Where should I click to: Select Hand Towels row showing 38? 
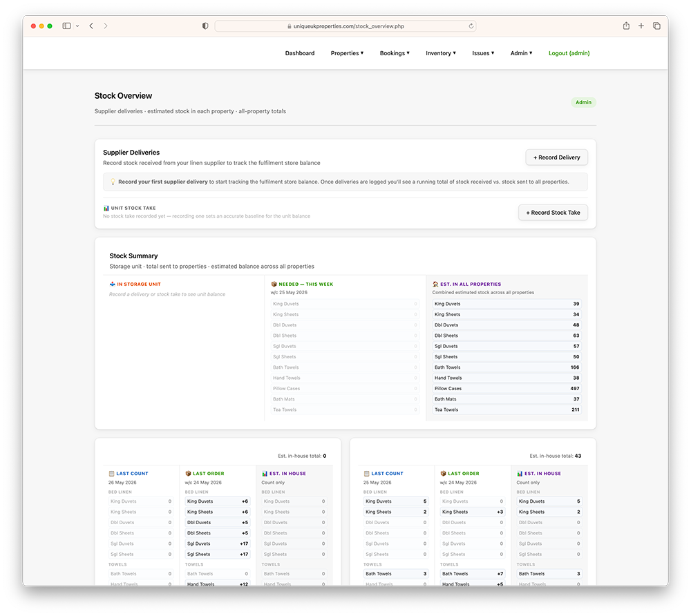pos(507,378)
